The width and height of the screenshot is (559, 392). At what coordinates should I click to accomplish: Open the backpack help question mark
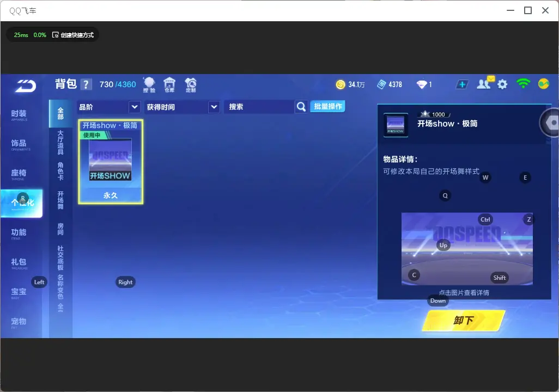tap(86, 84)
